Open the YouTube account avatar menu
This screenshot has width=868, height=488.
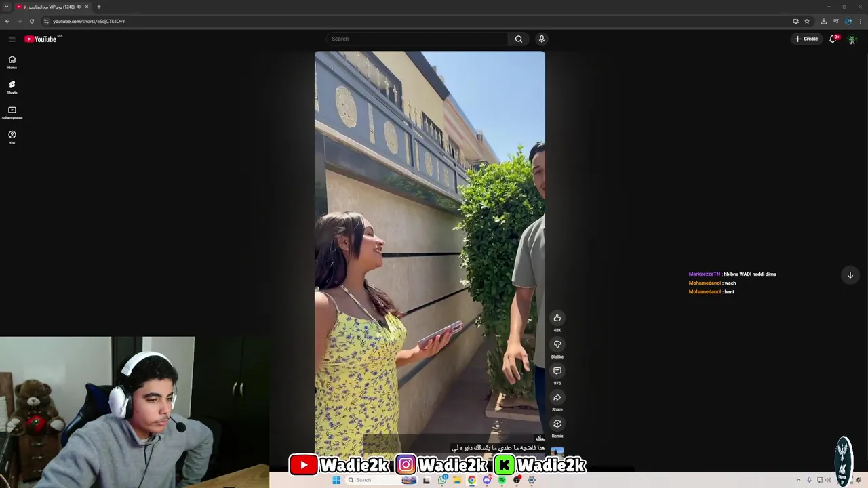coord(852,39)
